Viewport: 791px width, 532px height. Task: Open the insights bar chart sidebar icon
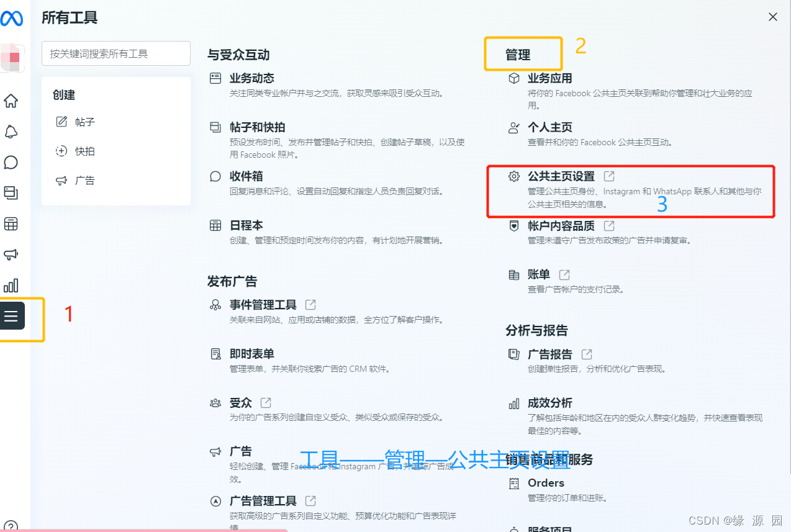[x=11, y=286]
